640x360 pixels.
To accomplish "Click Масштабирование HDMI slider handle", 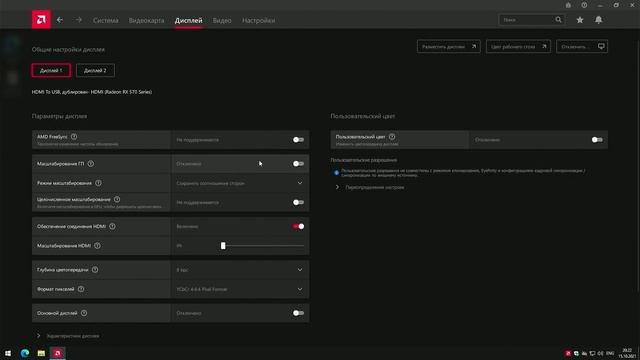I will click(x=223, y=246).
